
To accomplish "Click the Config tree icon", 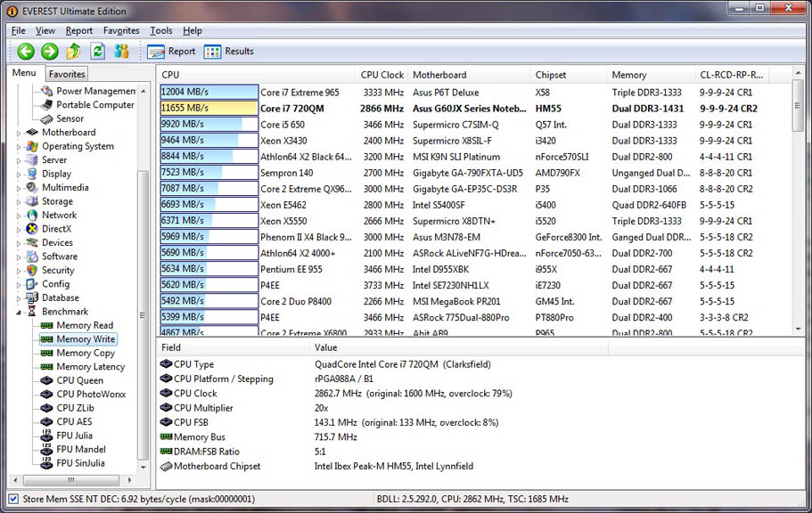I will tap(32, 284).
